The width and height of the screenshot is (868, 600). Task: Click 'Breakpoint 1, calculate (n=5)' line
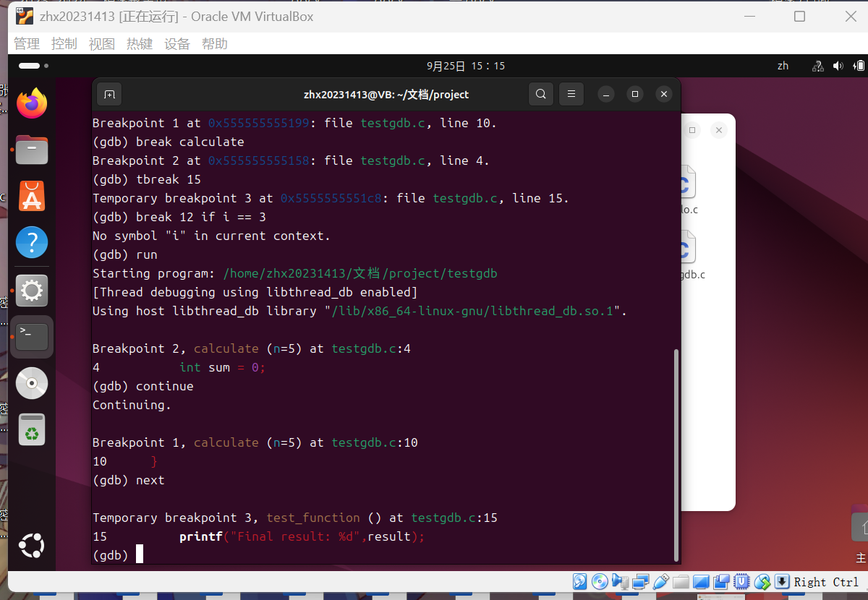point(255,442)
